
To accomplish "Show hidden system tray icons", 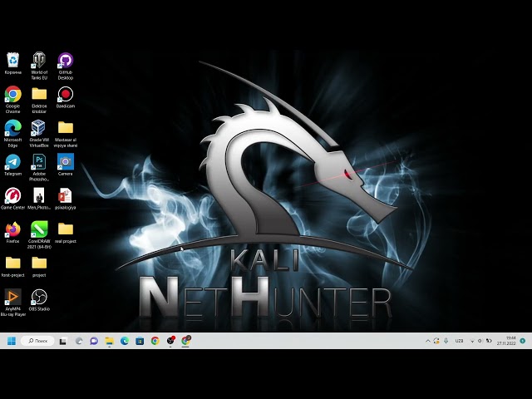I will pos(428,341).
